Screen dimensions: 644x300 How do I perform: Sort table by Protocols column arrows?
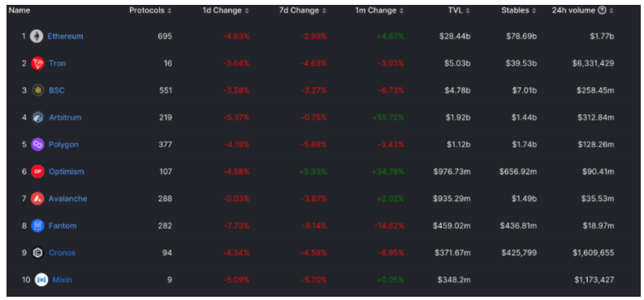pos(170,11)
